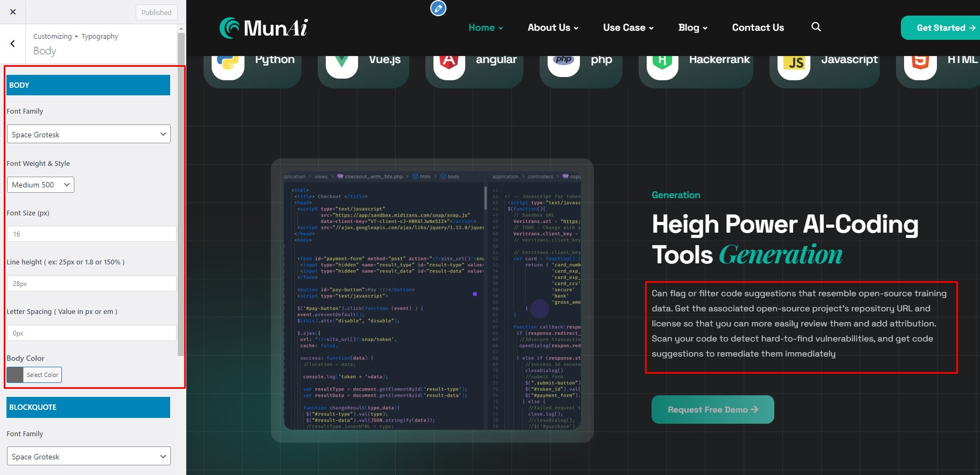This screenshot has width=980, height=475.
Task: Click the Hackerrank logo icon
Action: 662,65
